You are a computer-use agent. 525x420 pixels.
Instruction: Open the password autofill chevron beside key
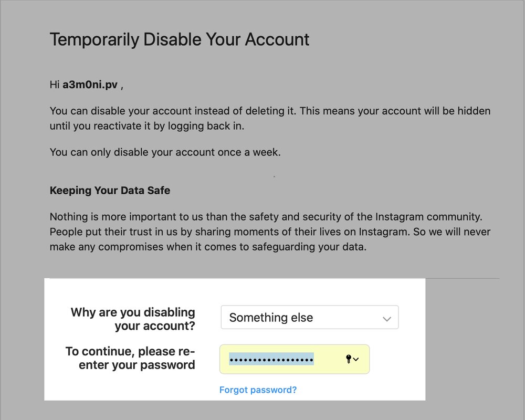pos(356,359)
